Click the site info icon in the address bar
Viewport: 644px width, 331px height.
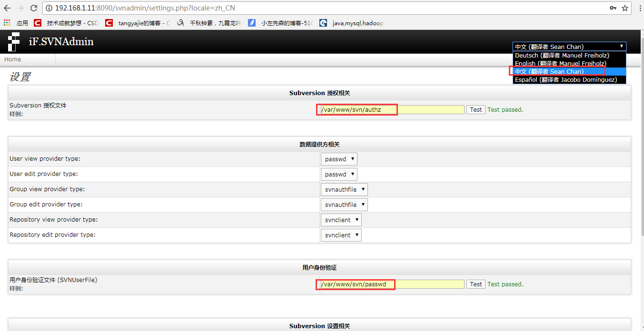point(50,8)
